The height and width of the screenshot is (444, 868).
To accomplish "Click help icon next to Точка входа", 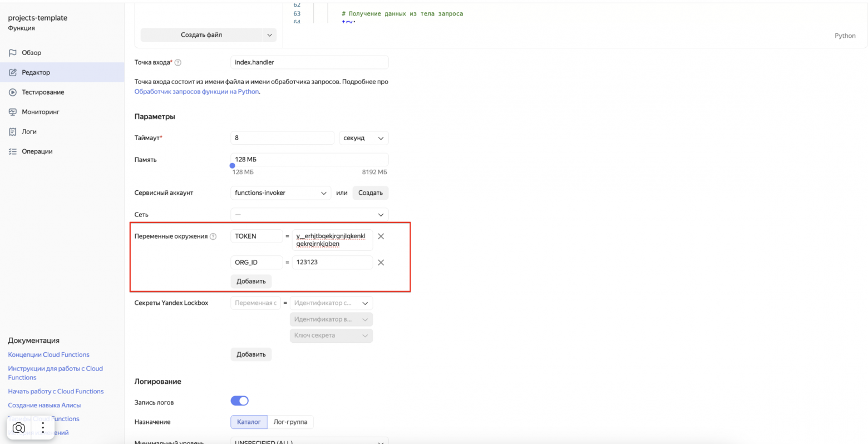I will 178,62.
